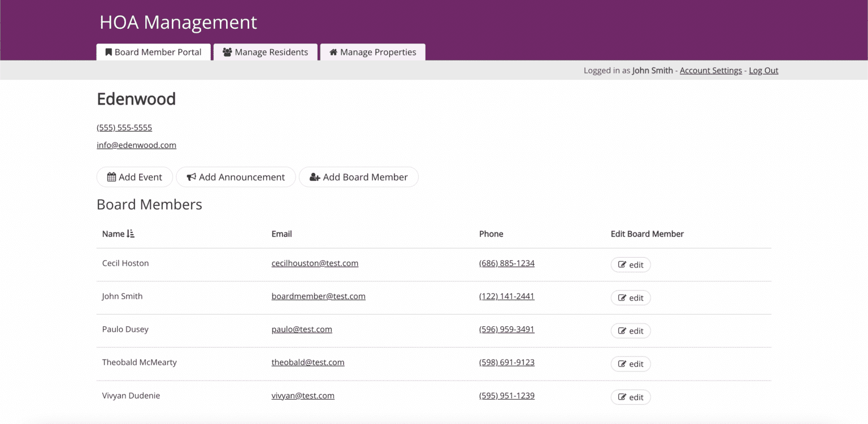Click the edit button for John Smith
Image resolution: width=868 pixels, height=424 pixels.
click(631, 297)
